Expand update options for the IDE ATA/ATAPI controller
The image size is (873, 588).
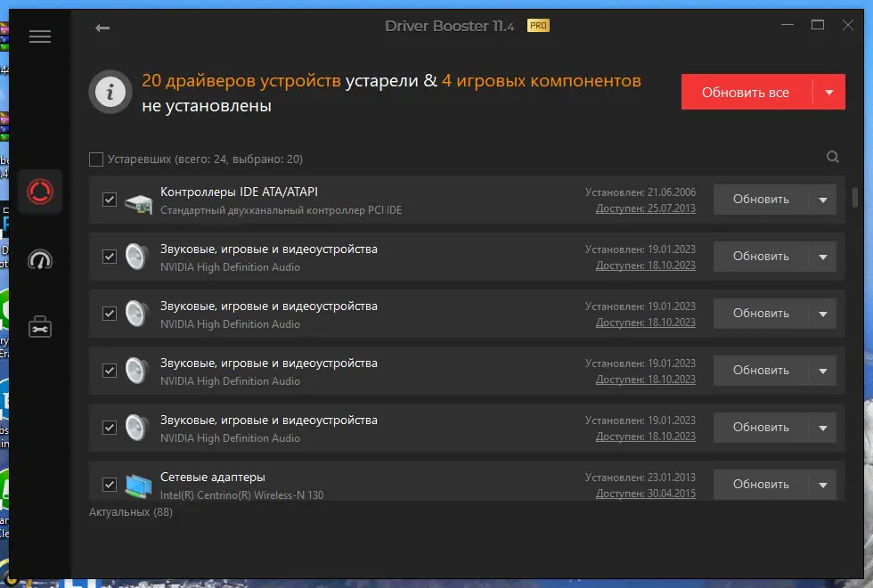[824, 200]
